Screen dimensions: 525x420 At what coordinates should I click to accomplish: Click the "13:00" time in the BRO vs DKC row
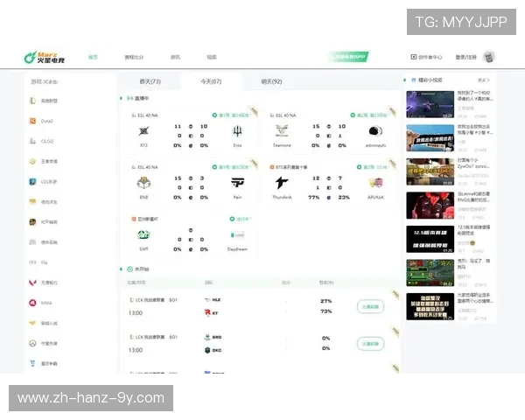136,350
